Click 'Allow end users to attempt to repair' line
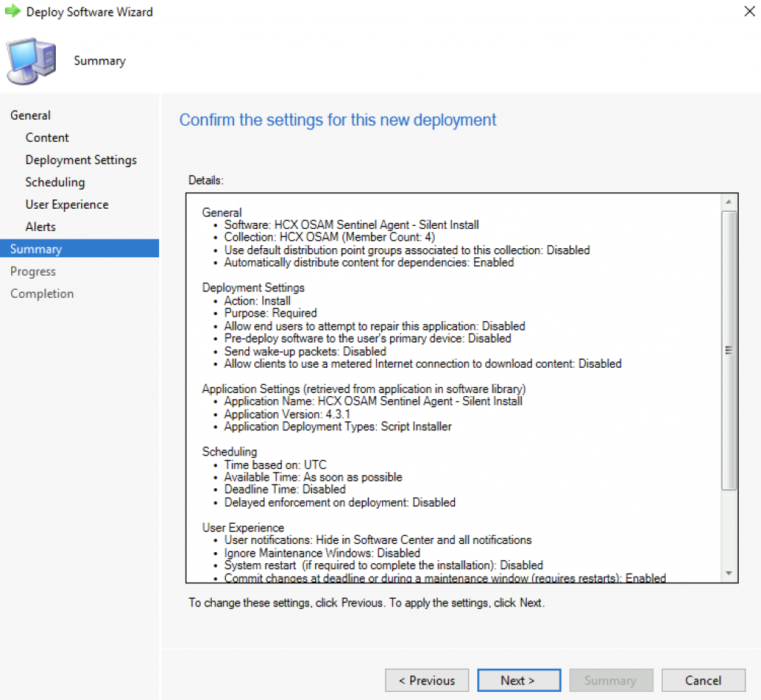761x700 pixels. (375, 325)
